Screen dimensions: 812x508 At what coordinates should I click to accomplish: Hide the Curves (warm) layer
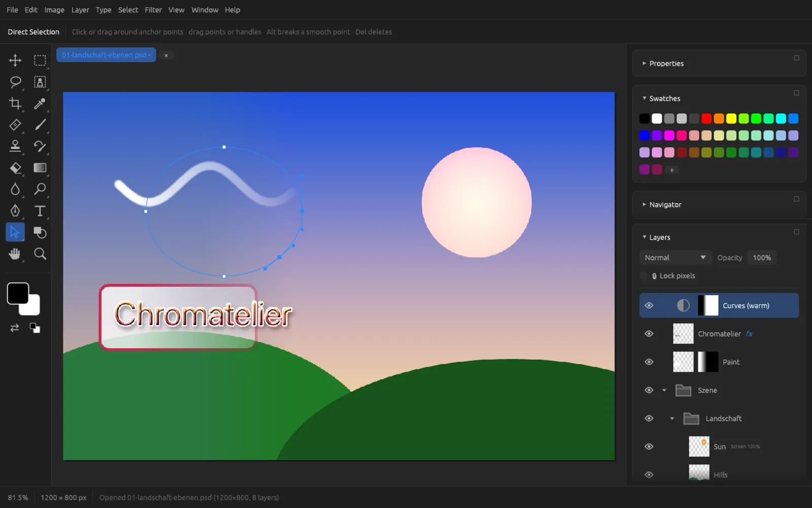coord(649,305)
